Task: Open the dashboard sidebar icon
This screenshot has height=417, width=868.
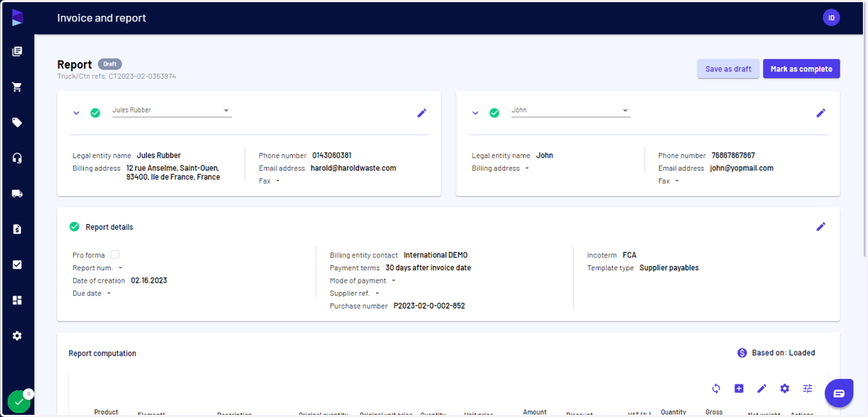Action: 17,300
